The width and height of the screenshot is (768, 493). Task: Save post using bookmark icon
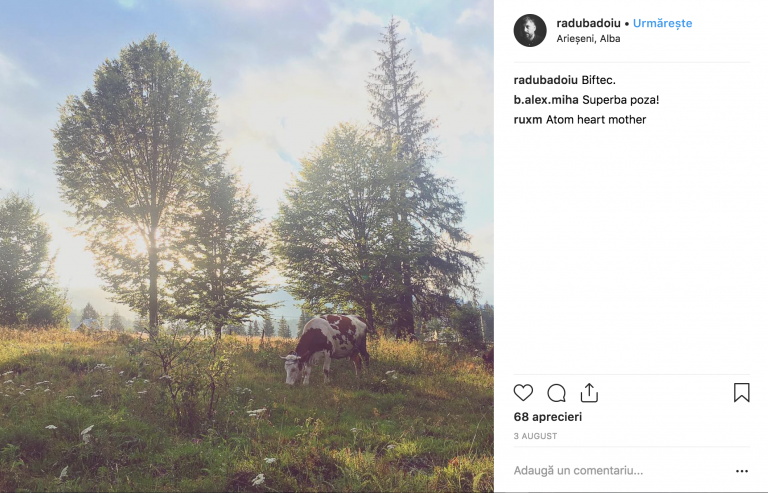[x=742, y=393]
